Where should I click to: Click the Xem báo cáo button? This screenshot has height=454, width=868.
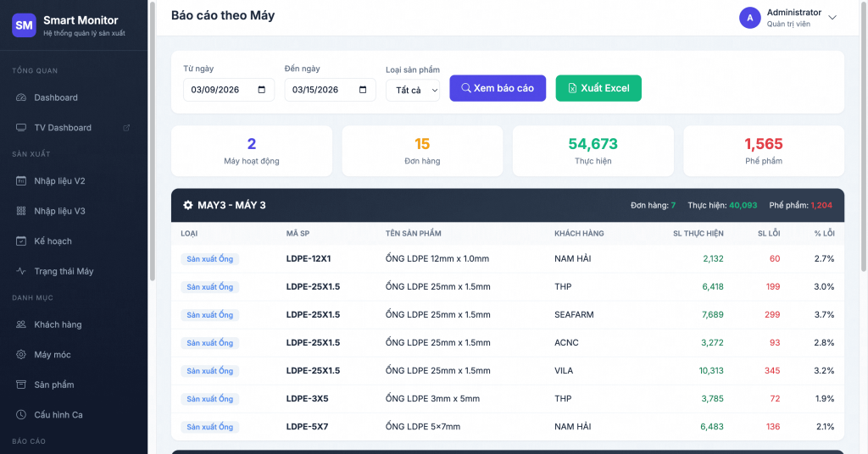click(498, 88)
